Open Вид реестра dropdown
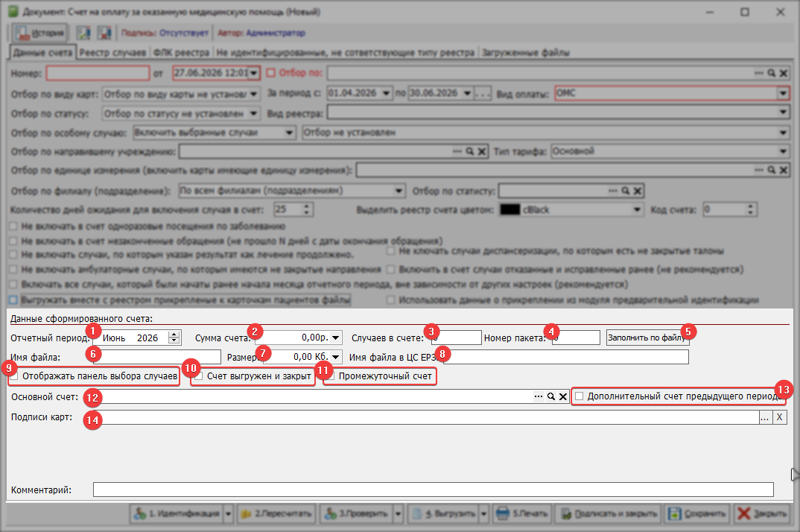800x532 pixels. pyautogui.click(x=783, y=112)
